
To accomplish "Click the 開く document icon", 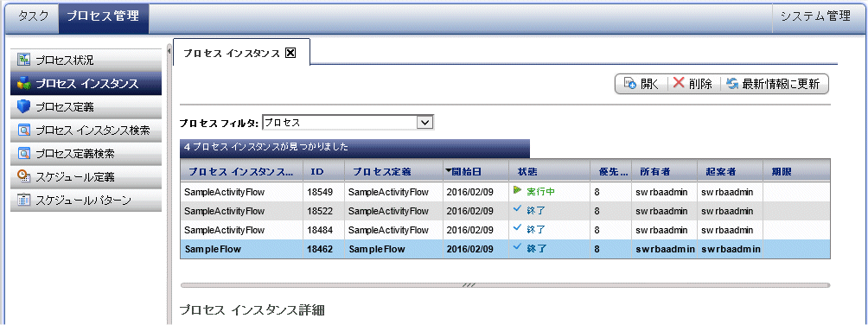I will tap(630, 84).
